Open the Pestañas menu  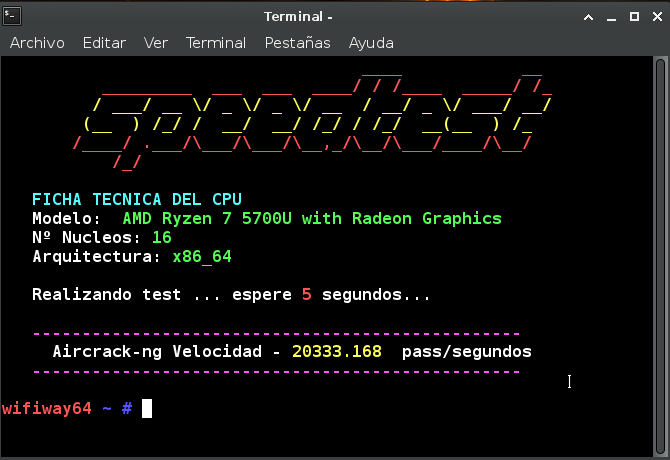click(297, 43)
